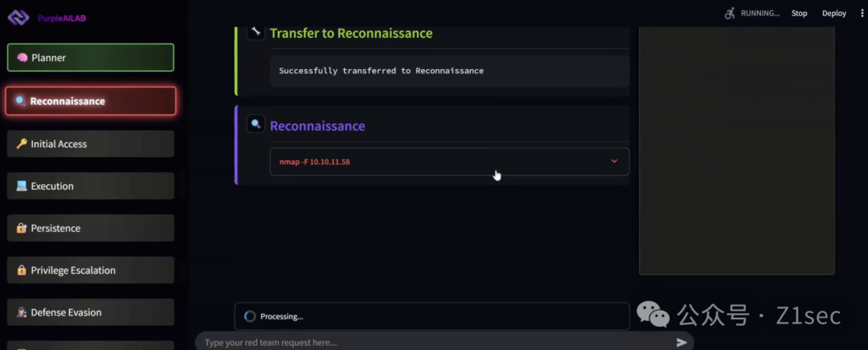Switch to the Persistence phase
Image resolution: width=868 pixels, height=350 pixels.
click(90, 229)
